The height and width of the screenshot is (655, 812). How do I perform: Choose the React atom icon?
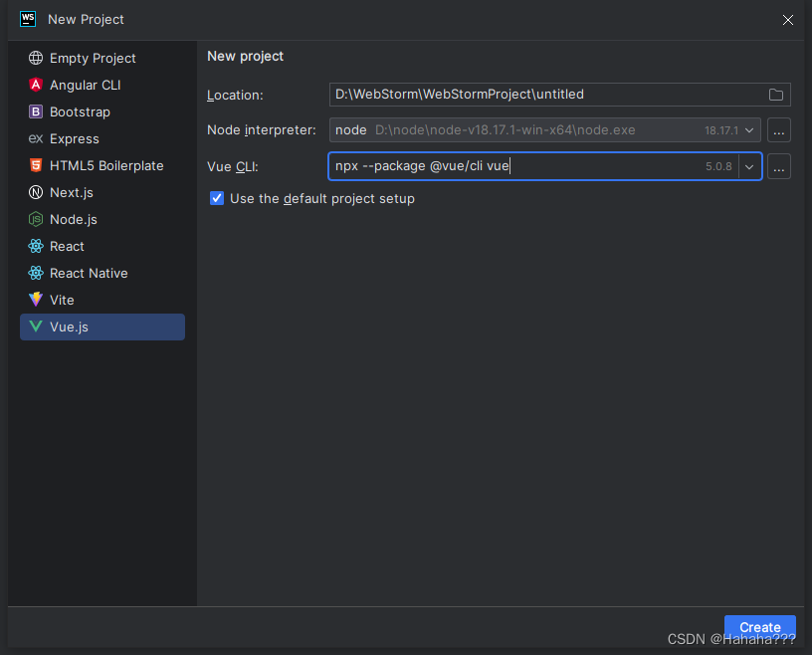pos(36,246)
